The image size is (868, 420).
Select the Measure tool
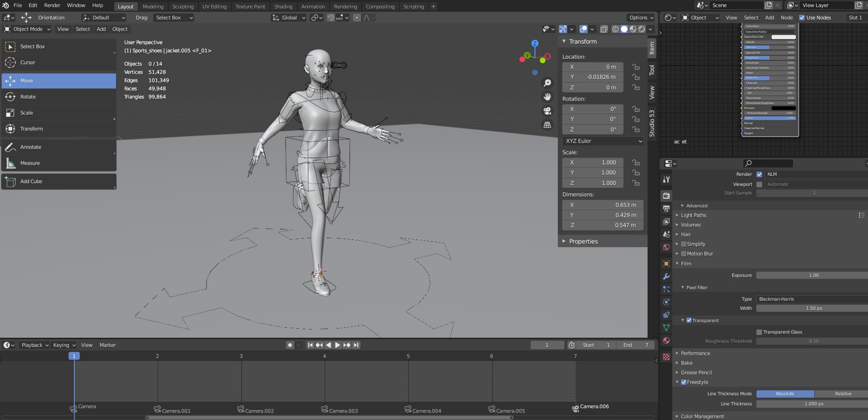[59, 163]
